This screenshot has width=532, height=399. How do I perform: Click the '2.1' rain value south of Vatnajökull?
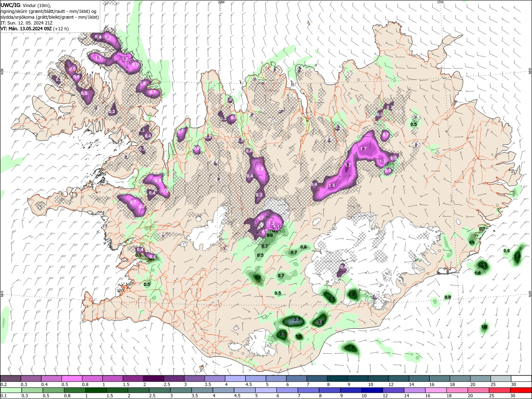(x=331, y=298)
